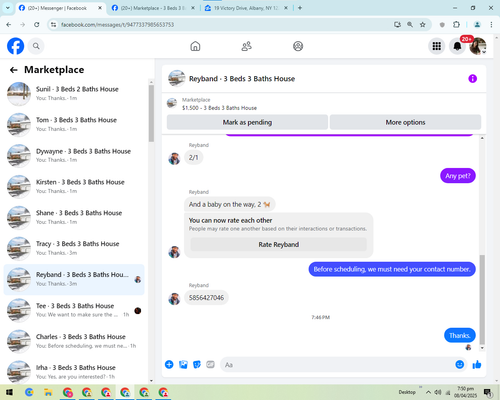The width and height of the screenshot is (500, 400).
Task: Click the Facebook logo icon
Action: (15, 46)
